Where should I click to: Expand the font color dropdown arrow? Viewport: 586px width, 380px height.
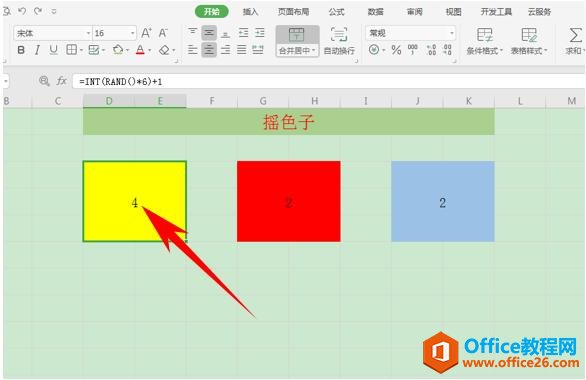(x=150, y=50)
